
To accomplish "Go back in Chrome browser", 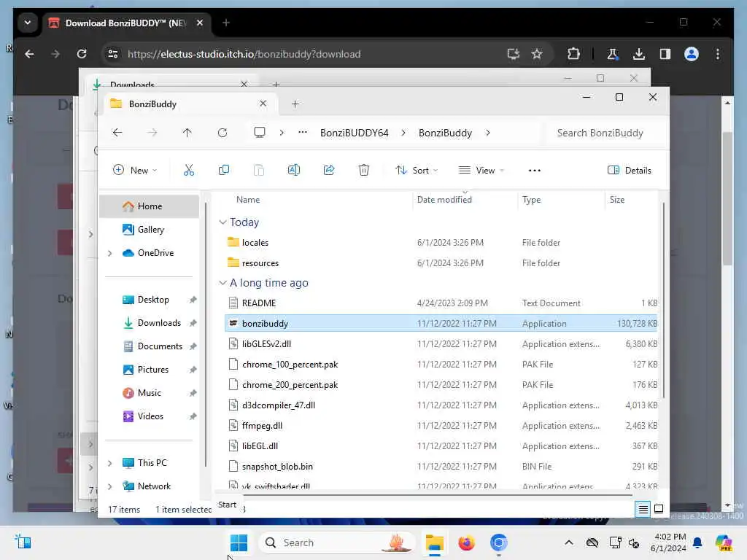I will coord(29,54).
